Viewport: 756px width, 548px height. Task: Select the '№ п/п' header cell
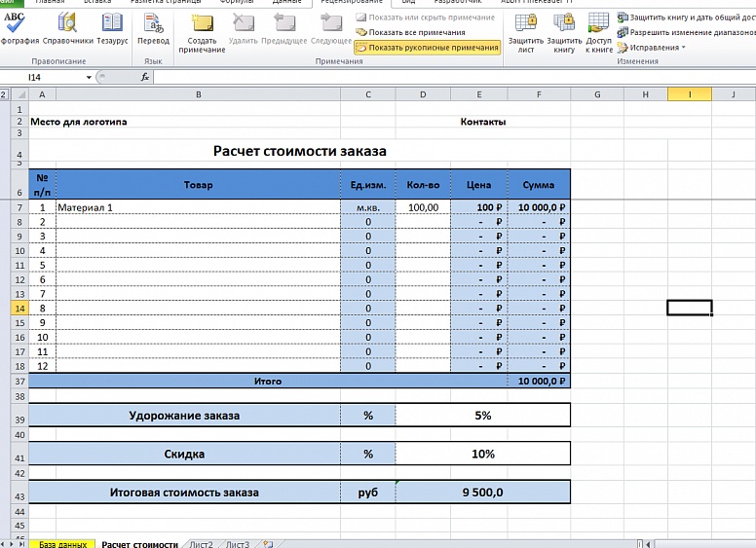pos(43,184)
